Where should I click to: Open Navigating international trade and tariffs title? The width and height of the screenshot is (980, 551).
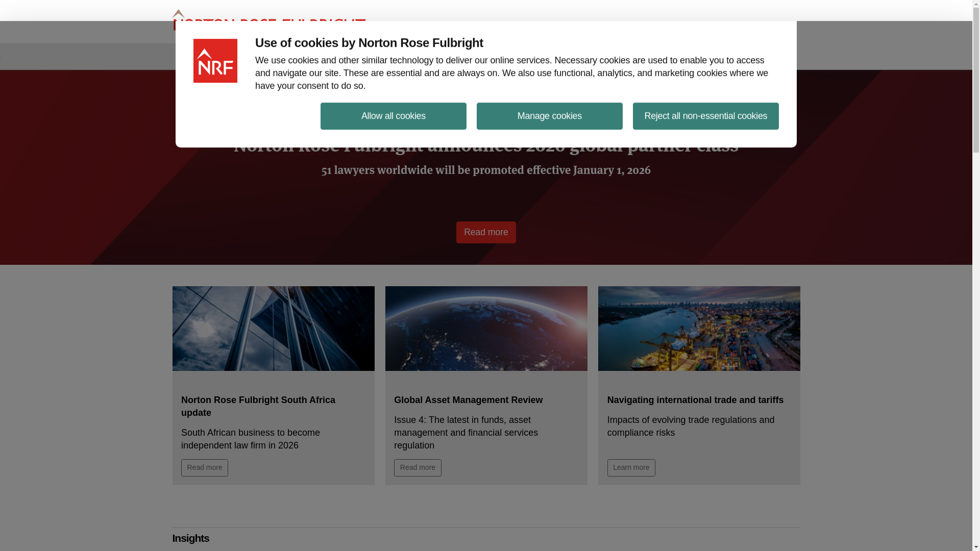(x=695, y=400)
